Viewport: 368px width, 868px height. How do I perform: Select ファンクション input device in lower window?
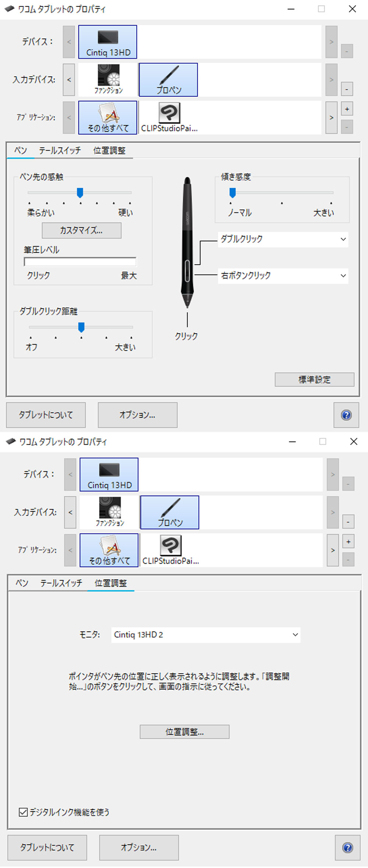point(110,512)
